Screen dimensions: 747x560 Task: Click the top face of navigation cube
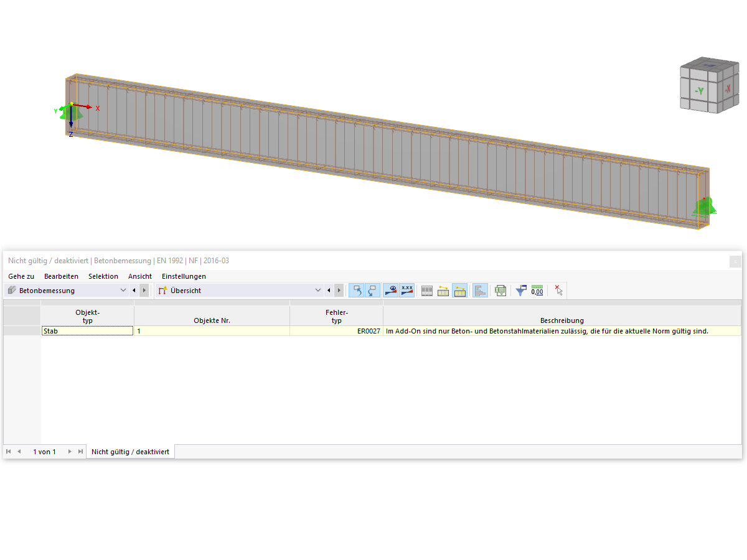coord(709,65)
